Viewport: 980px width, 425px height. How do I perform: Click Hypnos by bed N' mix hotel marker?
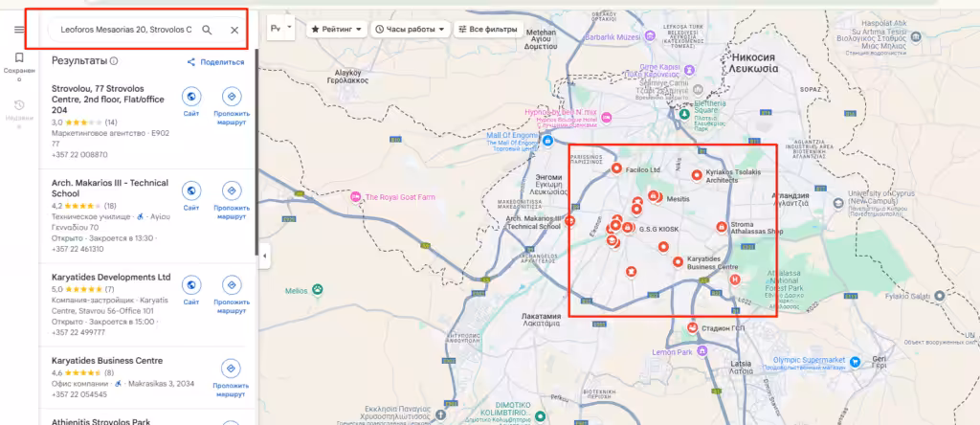click(606, 118)
